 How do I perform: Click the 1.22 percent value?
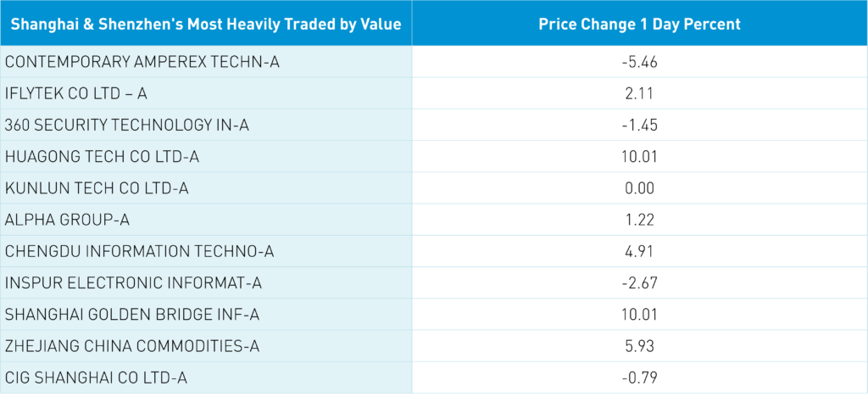(x=639, y=220)
